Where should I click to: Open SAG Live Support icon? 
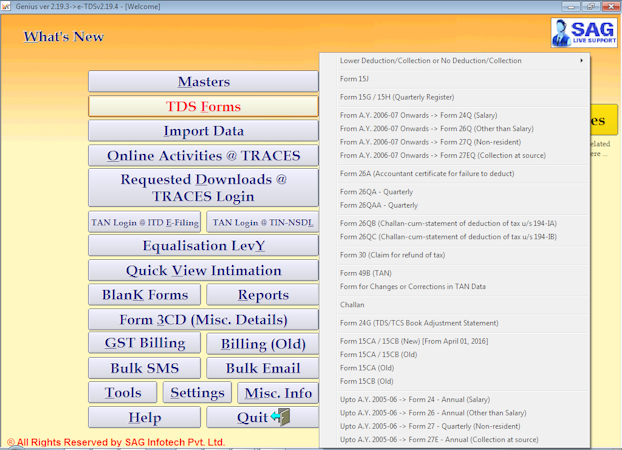[584, 33]
